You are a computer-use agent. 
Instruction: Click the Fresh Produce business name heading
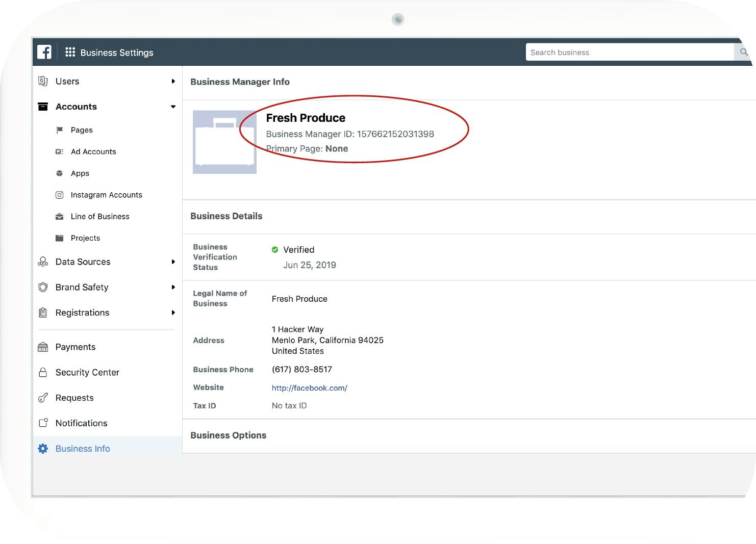pos(306,118)
